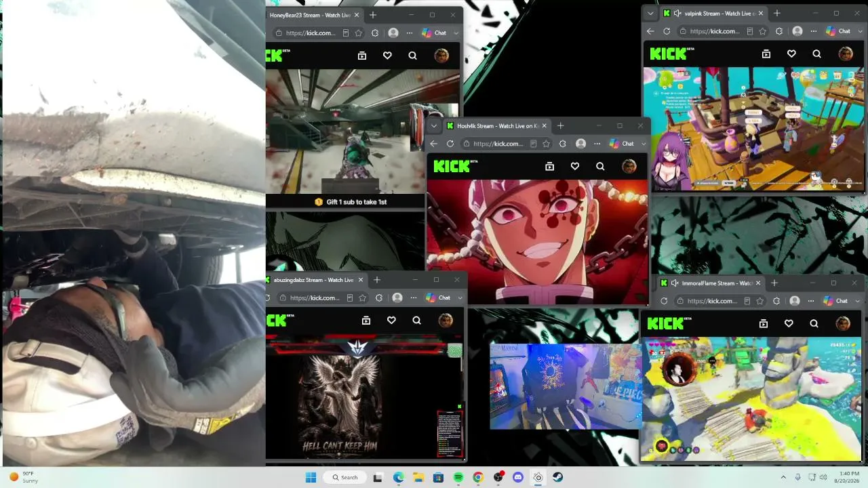
Task: Open browser extensions in HoneyBear23 window
Action: click(374, 33)
